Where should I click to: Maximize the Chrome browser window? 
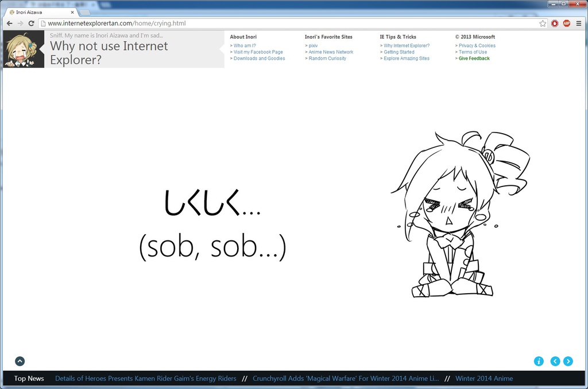pos(563,4)
